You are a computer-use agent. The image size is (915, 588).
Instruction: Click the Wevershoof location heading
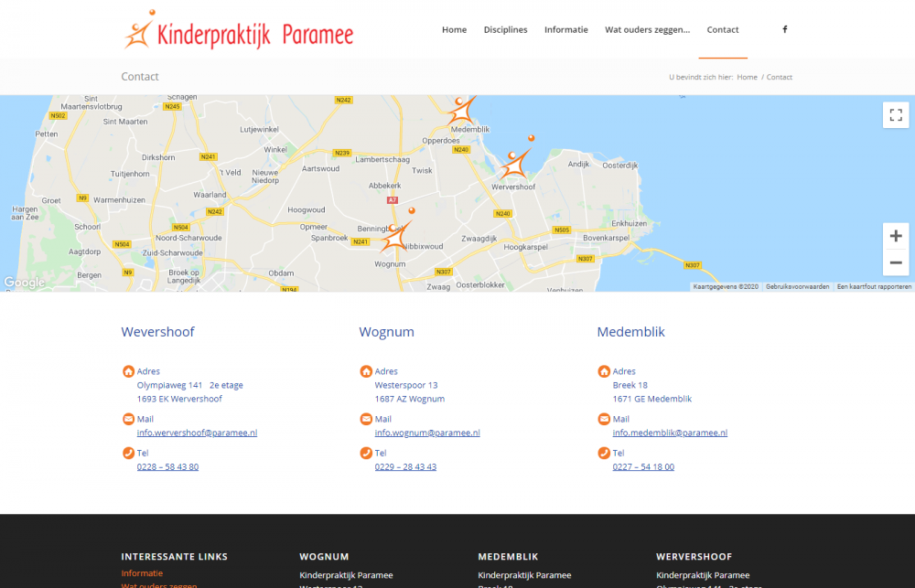tap(157, 332)
